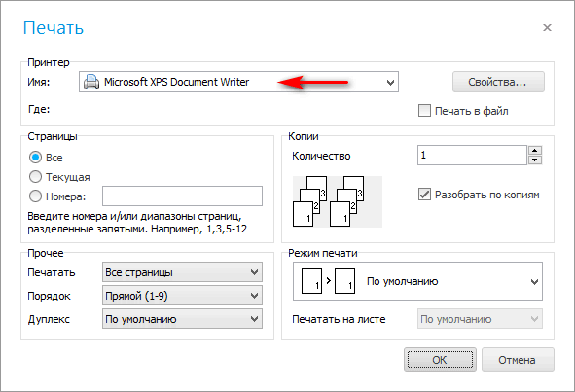Viewport: 575px width, 392px height.
Task: Expand the Печатать Все страницы dropdown
Action: [x=182, y=272]
